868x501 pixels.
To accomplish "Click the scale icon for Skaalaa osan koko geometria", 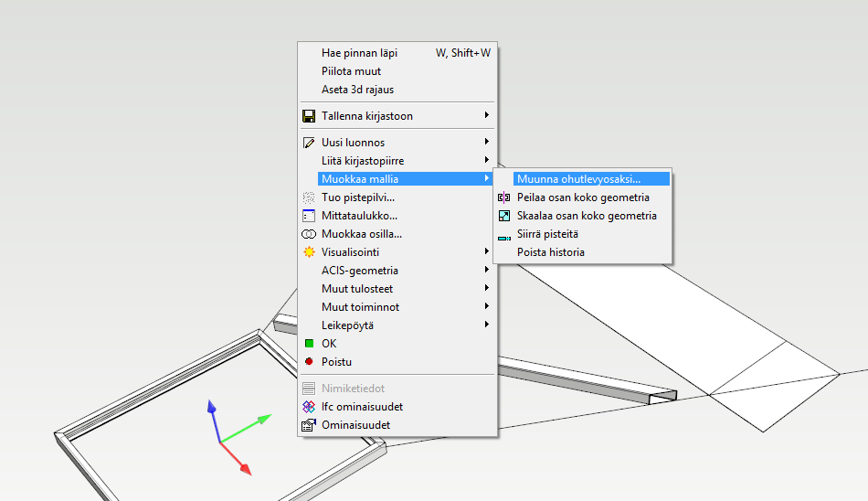I will [503, 216].
